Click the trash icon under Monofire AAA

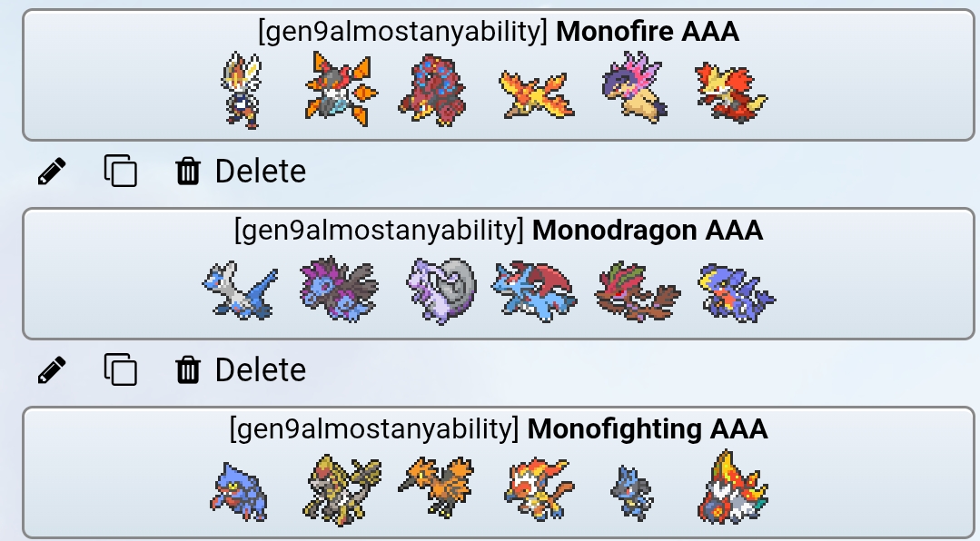(187, 172)
